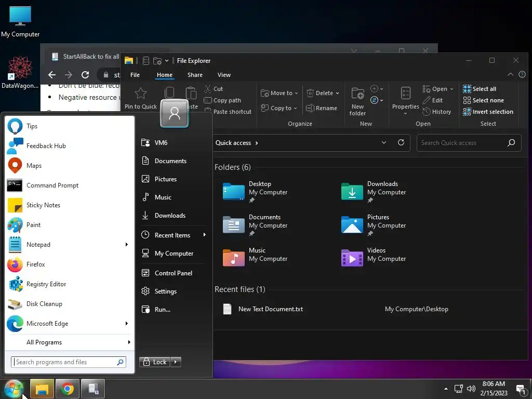
Task: Open VM6 user folder from Start menu
Action: point(174,142)
